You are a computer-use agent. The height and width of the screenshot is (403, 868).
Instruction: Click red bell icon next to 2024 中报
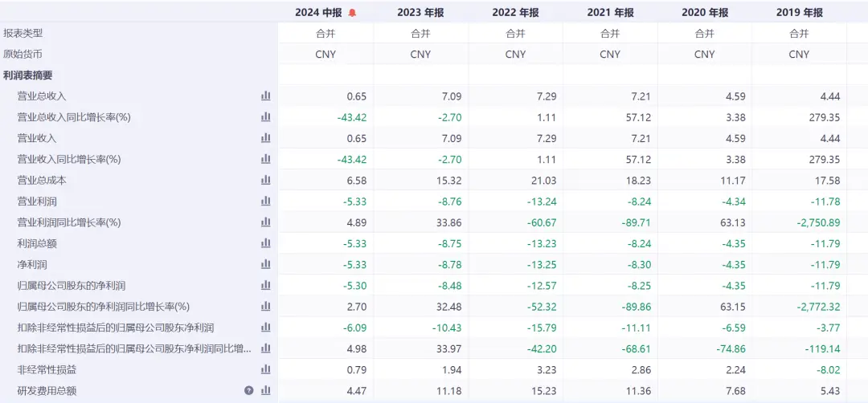click(x=352, y=13)
